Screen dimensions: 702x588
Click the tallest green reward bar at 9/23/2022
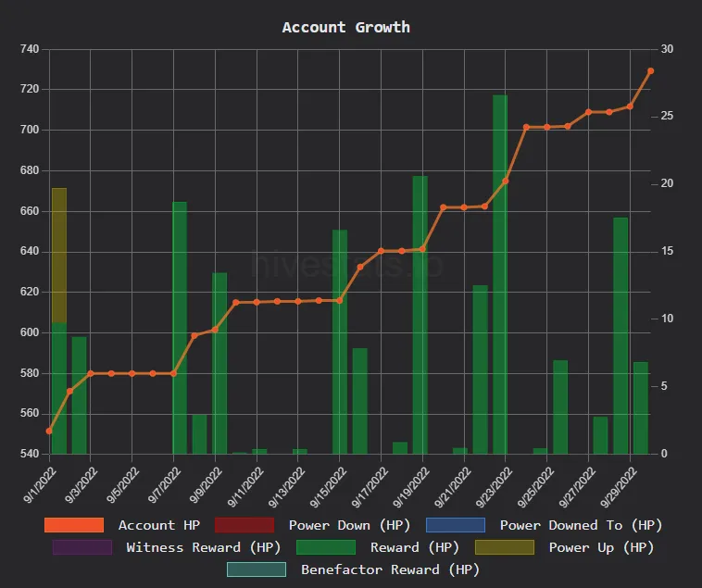500,274
